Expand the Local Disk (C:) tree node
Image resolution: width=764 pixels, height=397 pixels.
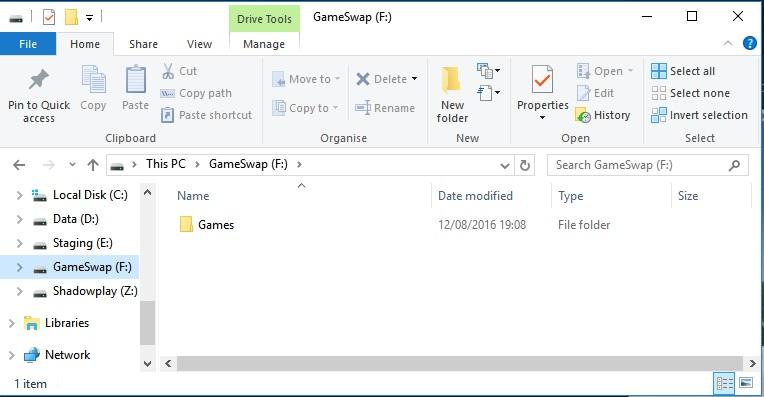19,195
